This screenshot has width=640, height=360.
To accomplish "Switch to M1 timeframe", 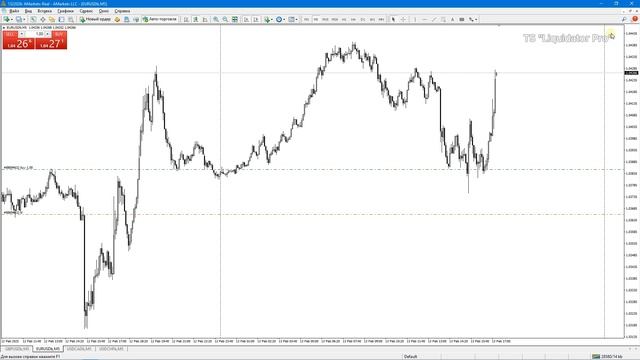I will 306,19.
